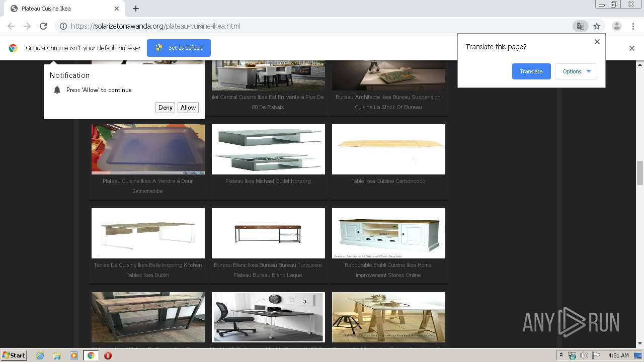Open the translate Options dropdown
The image size is (644, 362).
[x=576, y=71]
